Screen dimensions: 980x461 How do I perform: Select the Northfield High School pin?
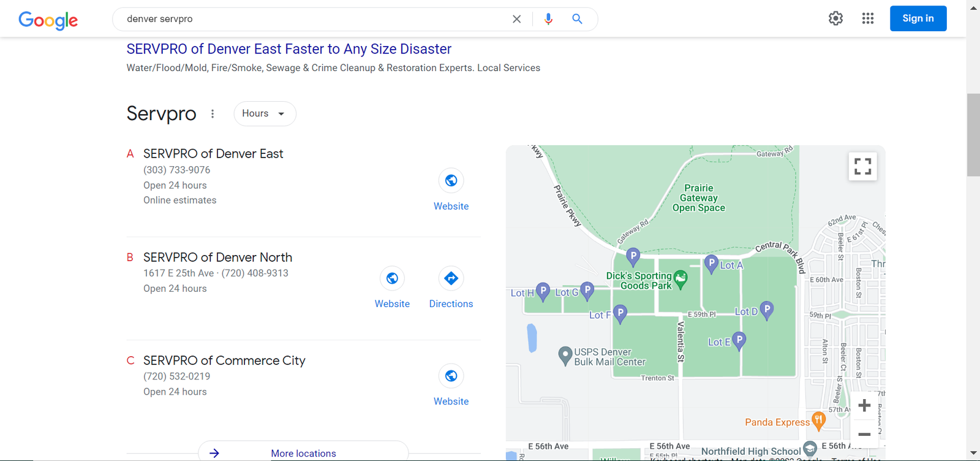click(x=810, y=449)
